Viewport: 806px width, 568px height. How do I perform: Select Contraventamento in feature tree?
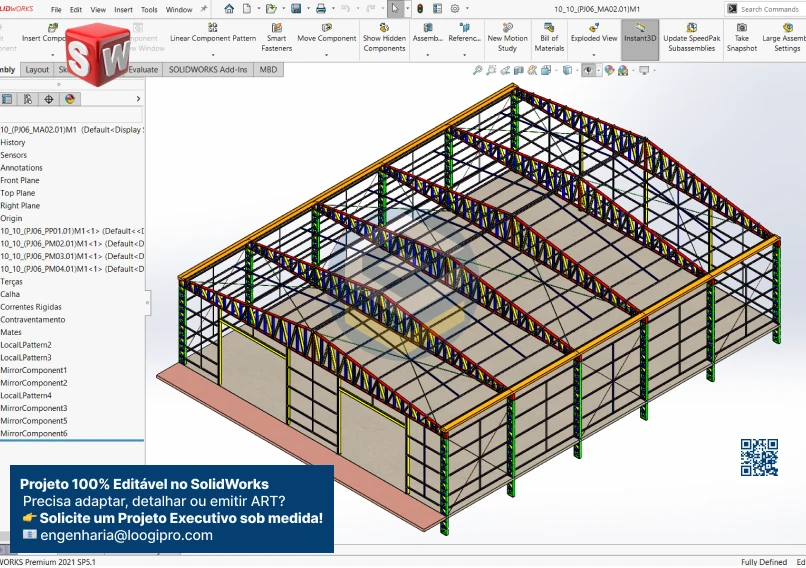(32, 320)
